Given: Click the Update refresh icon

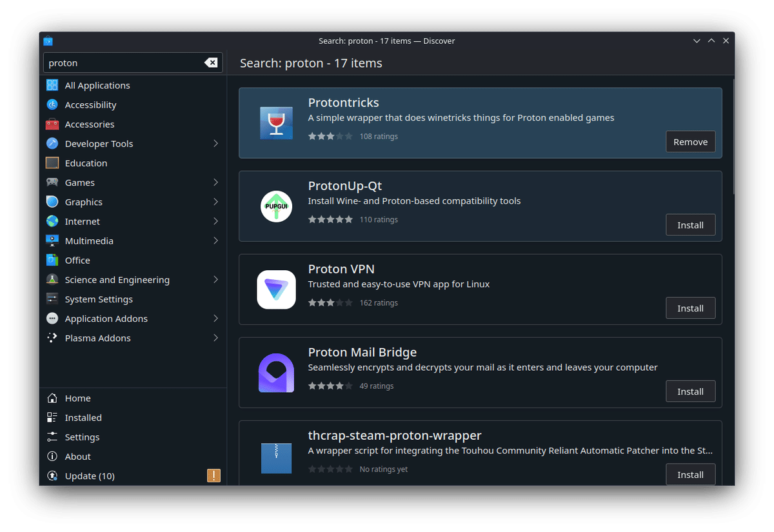Looking at the screenshot, I should tap(52, 476).
